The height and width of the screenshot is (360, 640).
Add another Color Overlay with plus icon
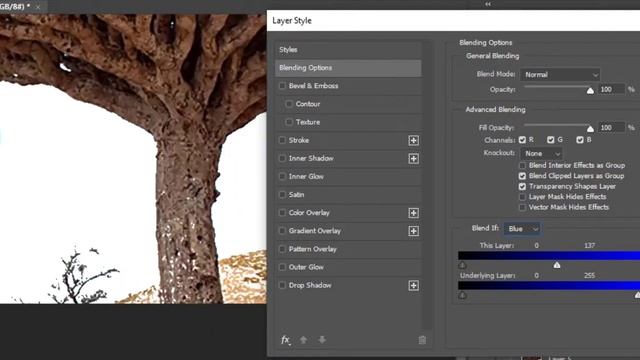413,213
